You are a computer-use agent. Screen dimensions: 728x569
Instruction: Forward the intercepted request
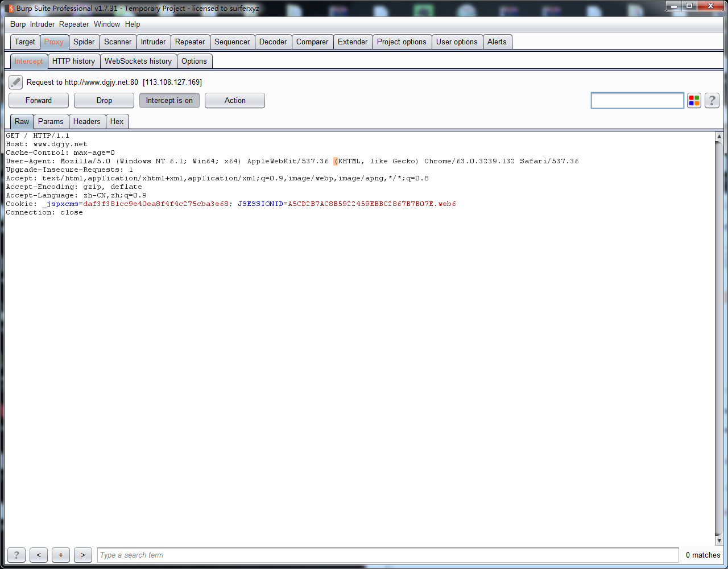click(x=39, y=101)
